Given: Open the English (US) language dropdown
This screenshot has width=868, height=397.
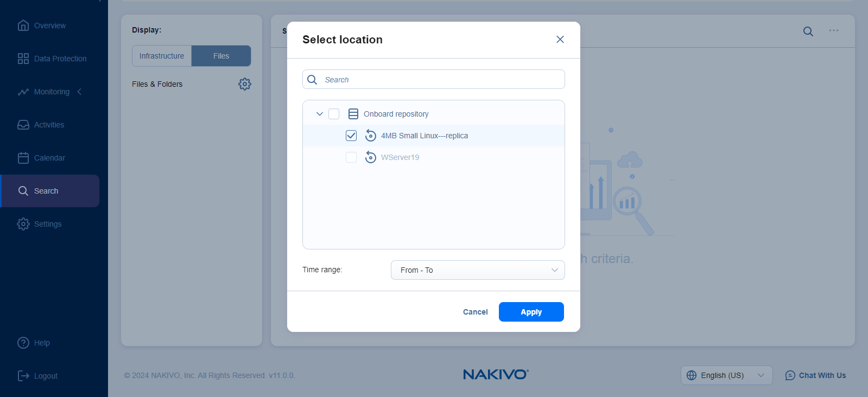Looking at the screenshot, I should click(x=726, y=375).
